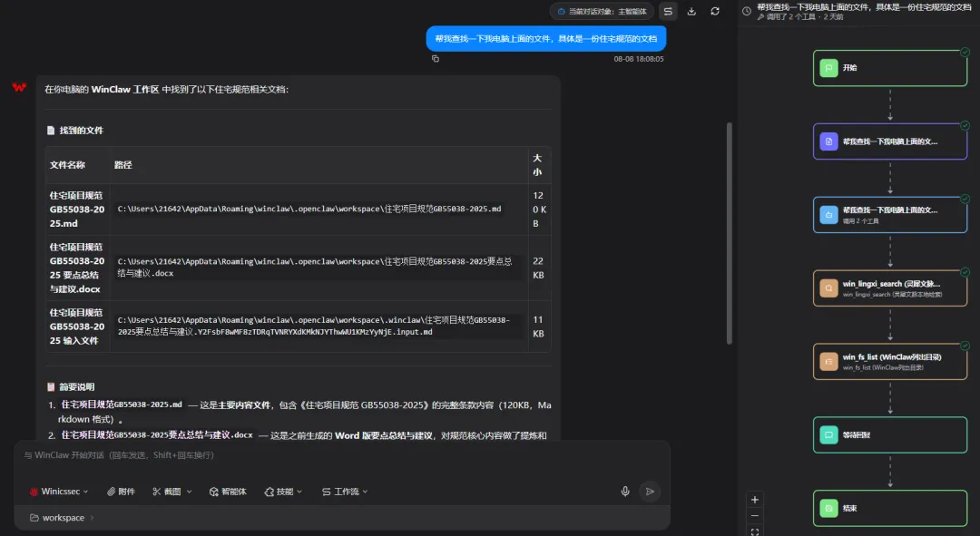This screenshot has height=536, width=980.
Task: Click the 当前对话对象: 主智能体 badge
Action: pyautogui.click(x=602, y=11)
